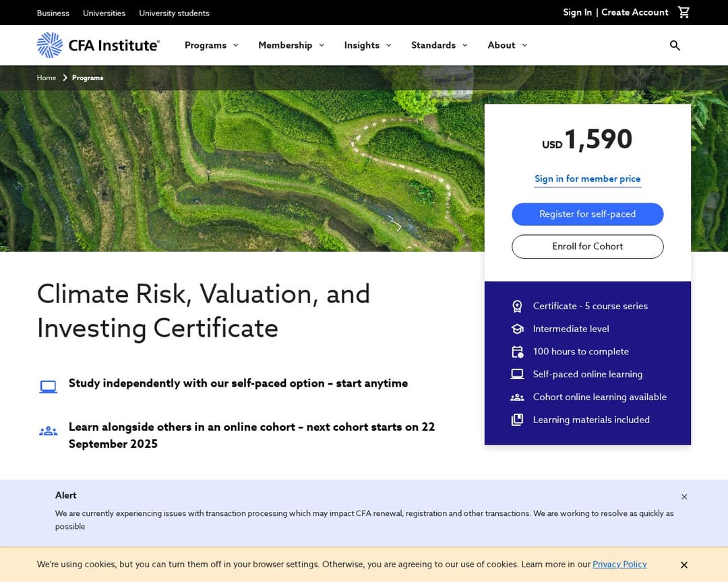The width and height of the screenshot is (728, 582).
Task: Expand the Programs dropdown menu
Action: click(x=235, y=45)
